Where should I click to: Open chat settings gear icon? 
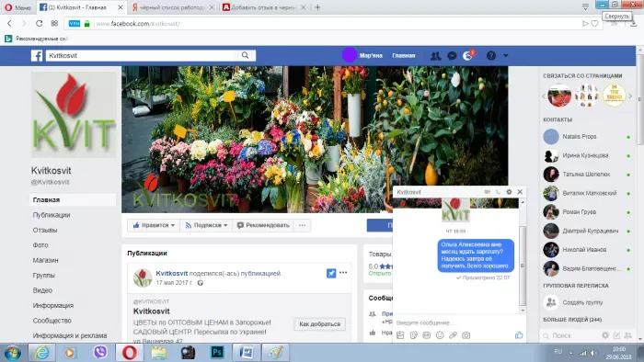(x=509, y=191)
